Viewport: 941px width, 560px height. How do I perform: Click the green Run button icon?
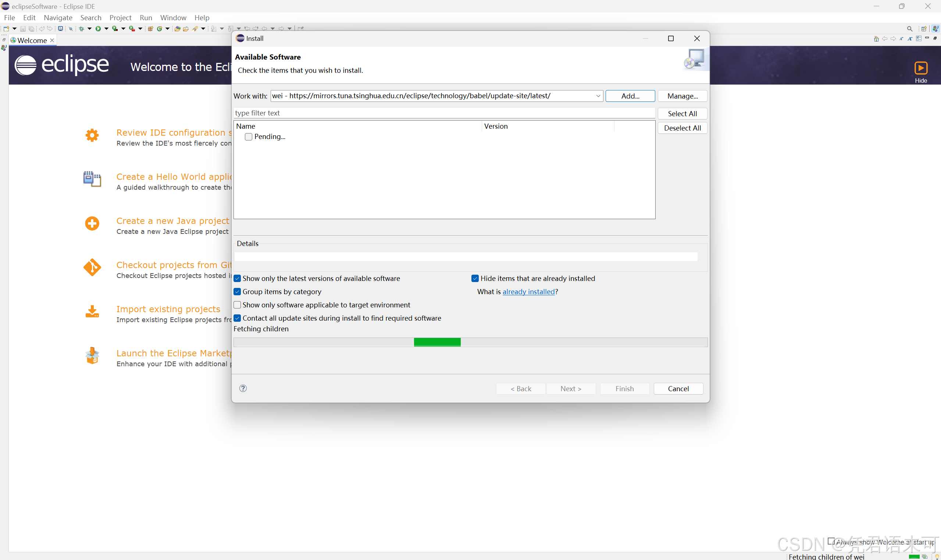(98, 29)
